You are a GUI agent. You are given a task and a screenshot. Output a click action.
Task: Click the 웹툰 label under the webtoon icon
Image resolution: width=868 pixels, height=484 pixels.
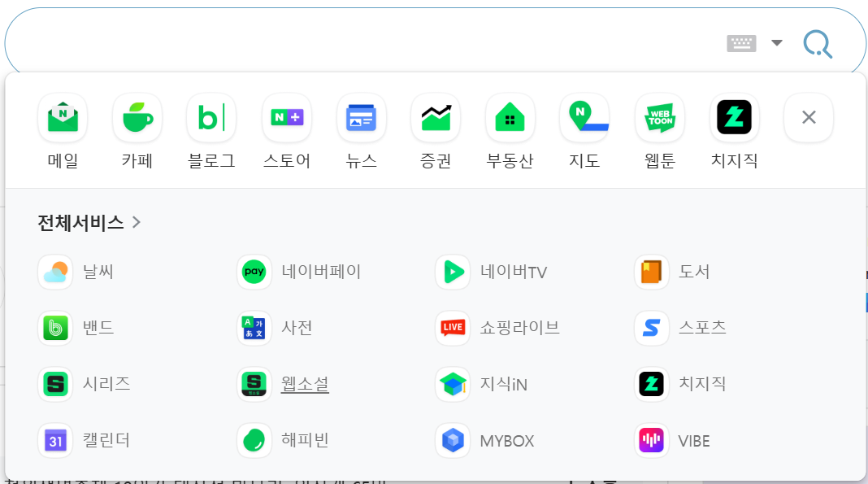660,161
